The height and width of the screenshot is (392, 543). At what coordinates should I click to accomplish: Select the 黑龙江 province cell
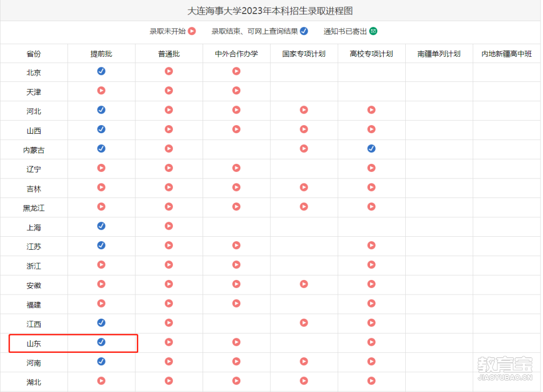34,208
